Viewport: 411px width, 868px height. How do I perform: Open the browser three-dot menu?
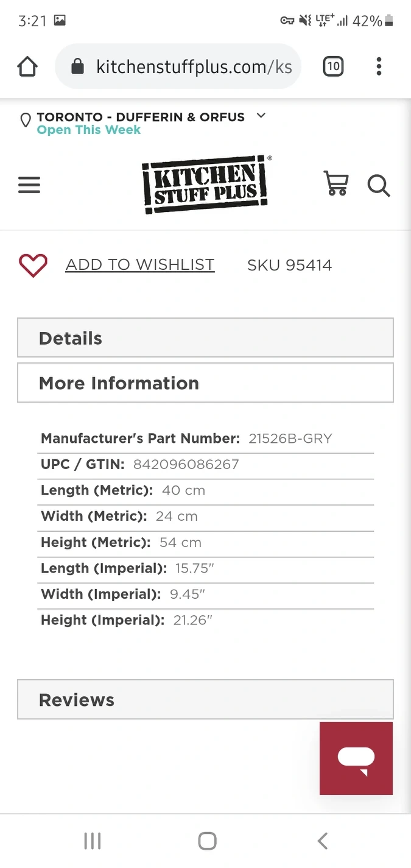point(379,66)
